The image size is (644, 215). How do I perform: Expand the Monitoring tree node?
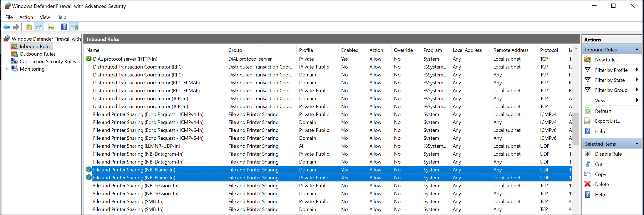[6, 69]
